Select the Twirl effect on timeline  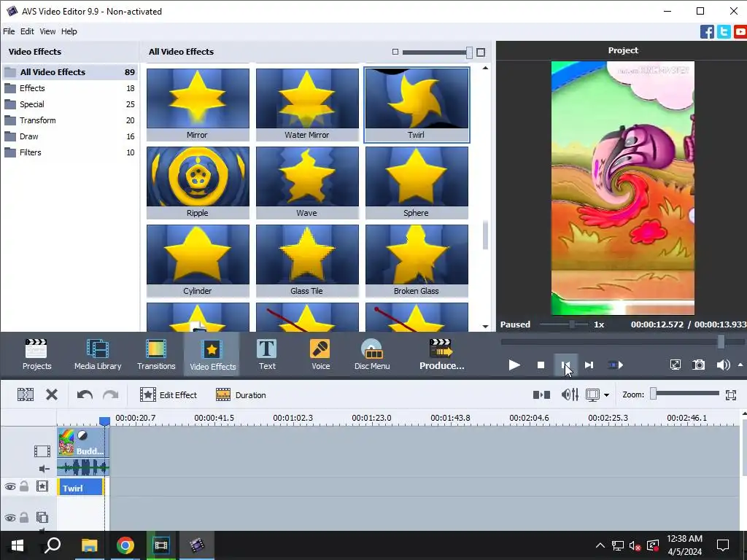pos(80,488)
